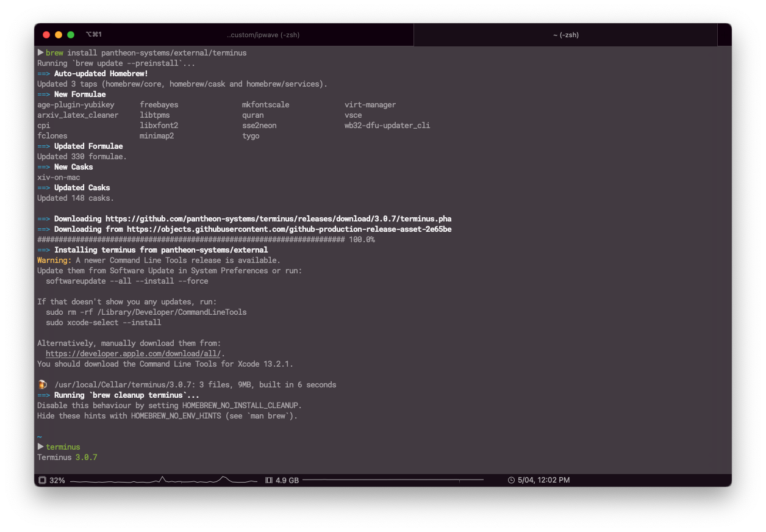This screenshot has height=532, width=766.
Task: Click the CPU usage icon in the status bar
Action: [x=41, y=480]
